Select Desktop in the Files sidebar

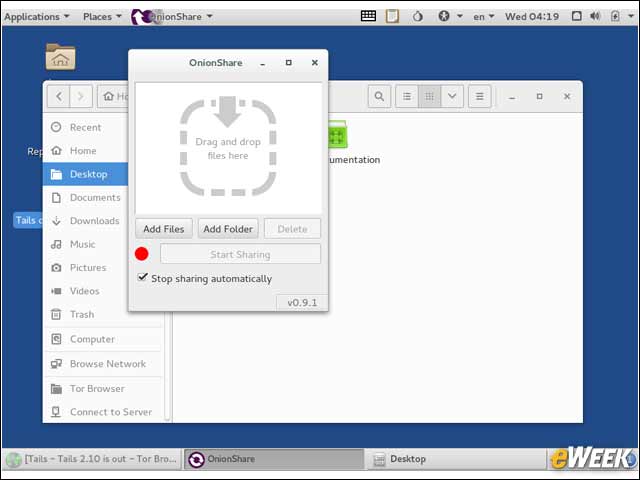coord(85,174)
